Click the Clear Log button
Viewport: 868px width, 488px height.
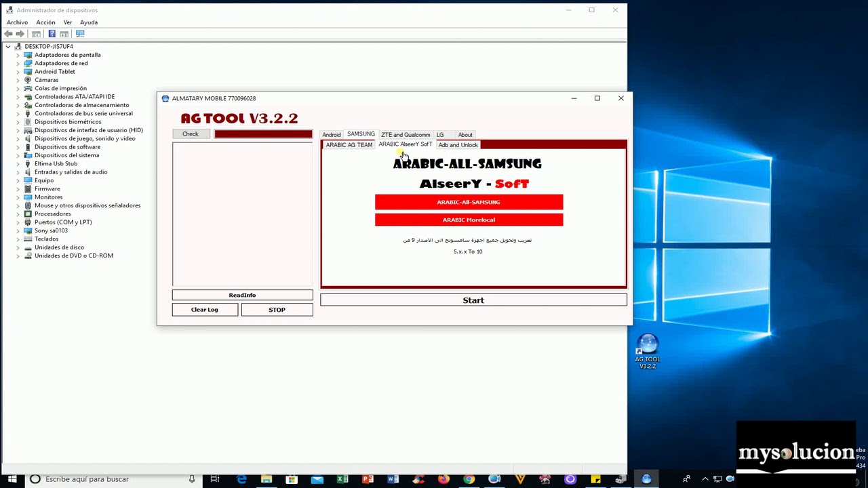click(205, 310)
